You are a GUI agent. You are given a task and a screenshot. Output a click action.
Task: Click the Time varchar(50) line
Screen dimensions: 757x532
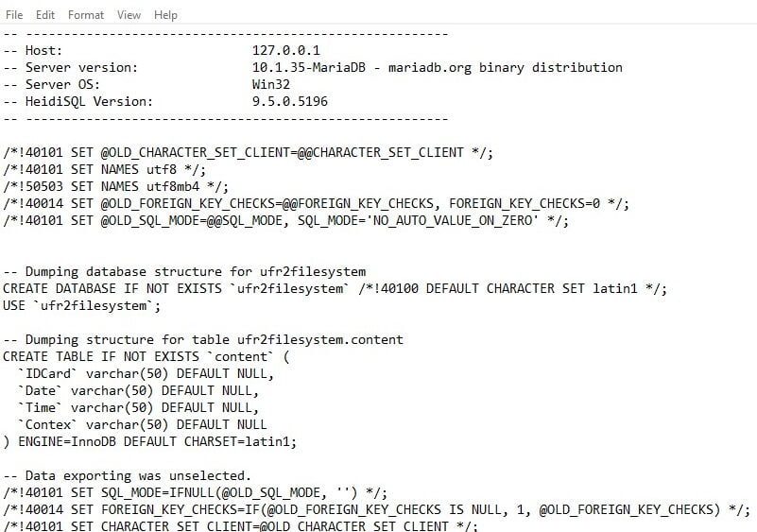[x=138, y=407]
